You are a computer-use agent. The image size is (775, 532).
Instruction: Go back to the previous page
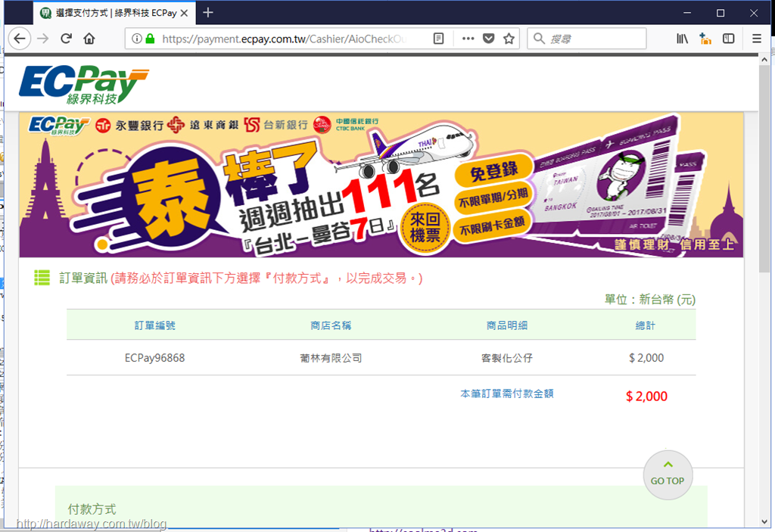tap(20, 39)
